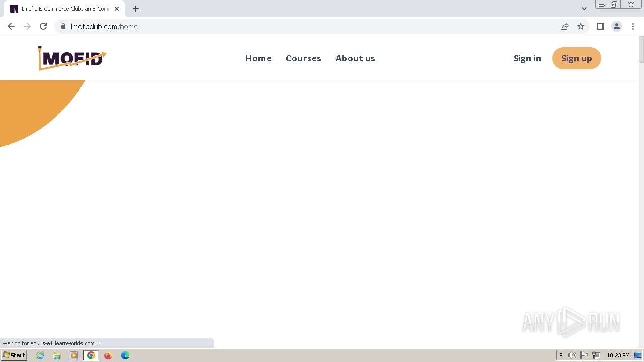The width and height of the screenshot is (644, 362).
Task: Click the address bar URL
Action: tap(104, 27)
